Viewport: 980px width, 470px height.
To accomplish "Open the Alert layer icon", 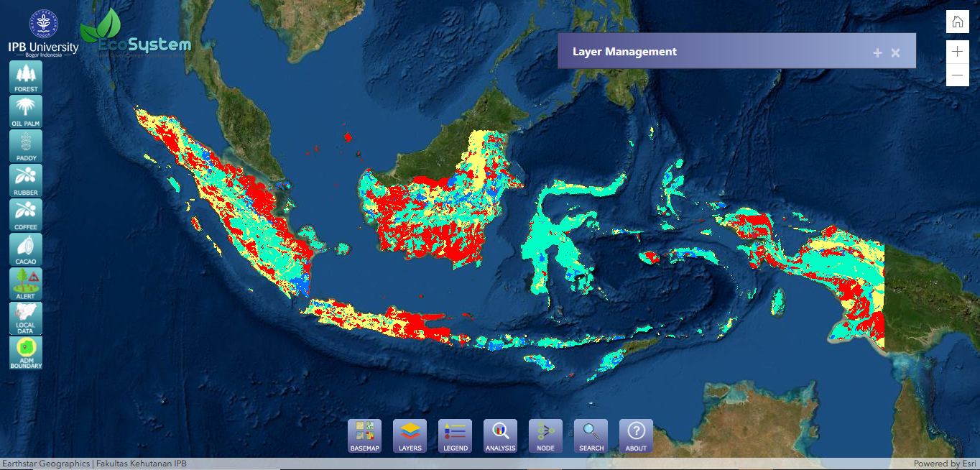I will coord(25,284).
